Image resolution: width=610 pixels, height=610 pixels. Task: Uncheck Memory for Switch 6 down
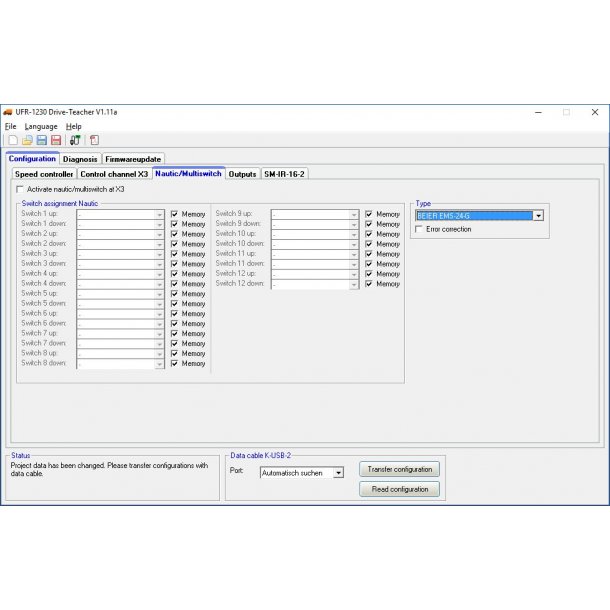tap(174, 324)
